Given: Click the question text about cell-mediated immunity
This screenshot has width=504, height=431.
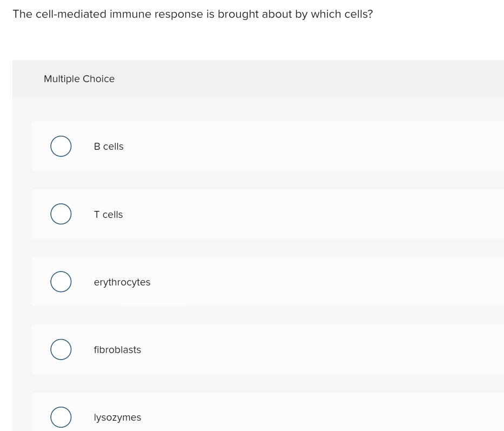Looking at the screenshot, I should pos(193,14).
